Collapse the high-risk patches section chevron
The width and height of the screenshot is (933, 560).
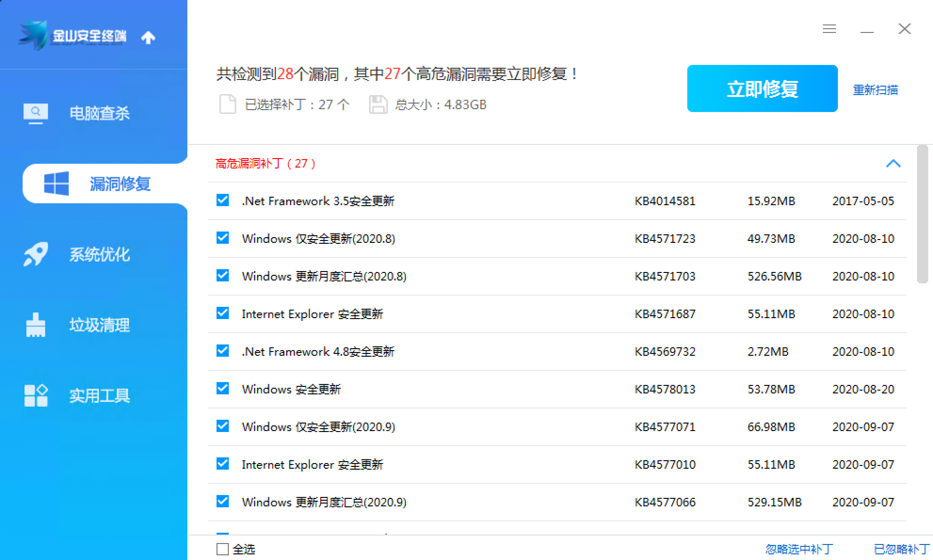pos(893,164)
